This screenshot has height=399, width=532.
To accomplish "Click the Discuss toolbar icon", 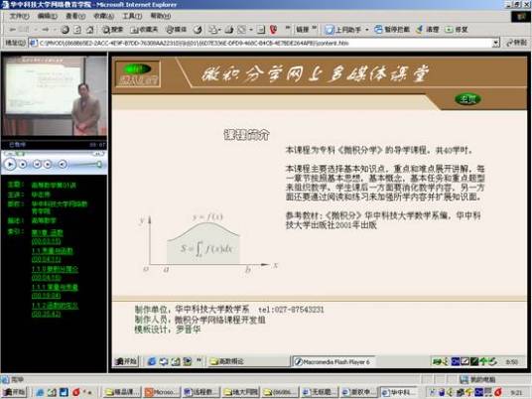I will coord(261,30).
